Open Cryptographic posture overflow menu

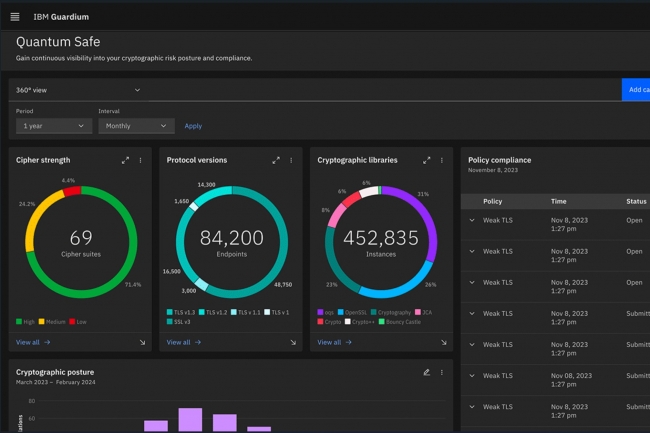[441, 372]
